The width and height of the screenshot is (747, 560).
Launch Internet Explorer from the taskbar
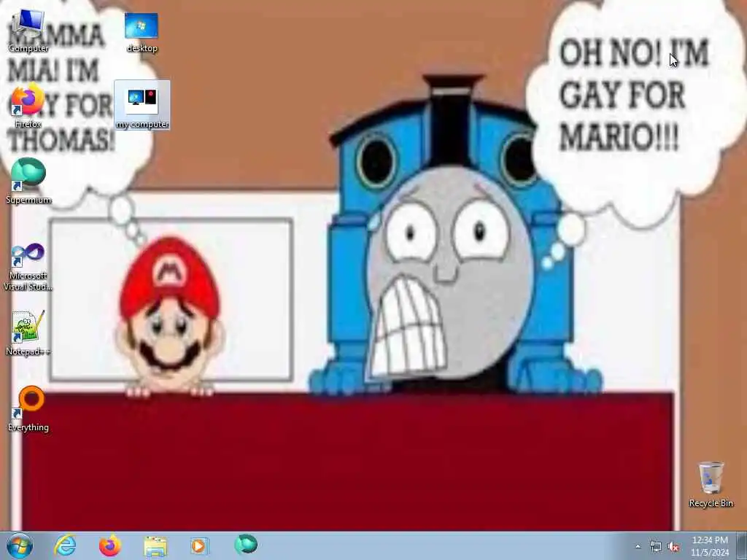(x=65, y=545)
